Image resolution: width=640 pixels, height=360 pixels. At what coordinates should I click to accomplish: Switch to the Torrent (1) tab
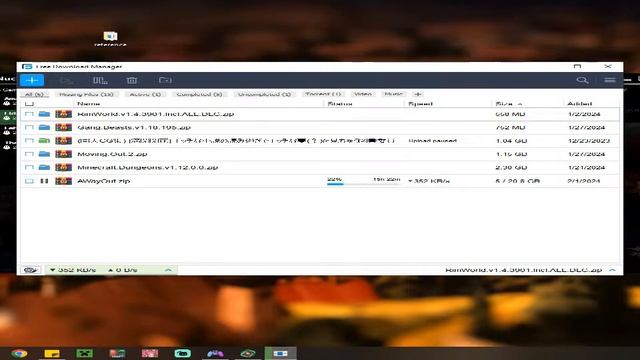pos(323,94)
